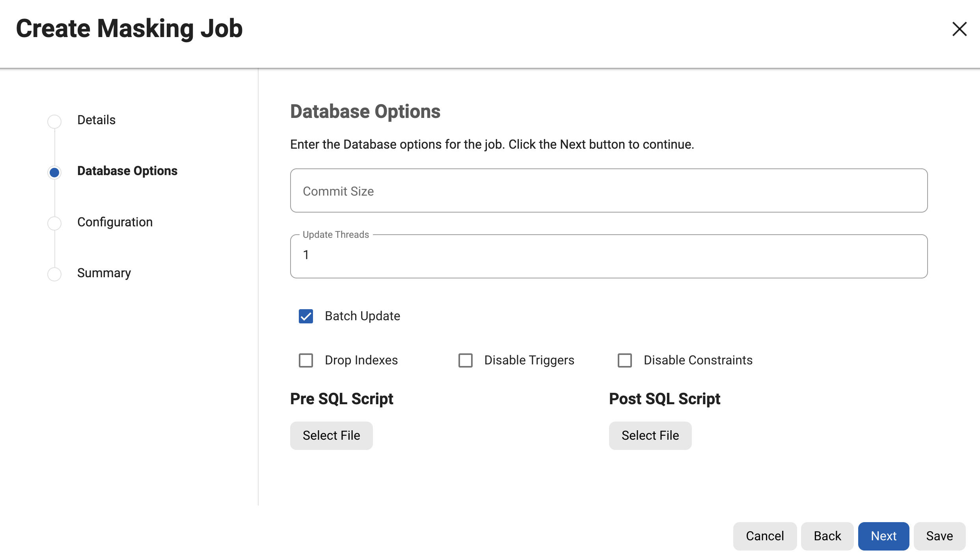Select the Database Options step label
This screenshot has width=980, height=560.
coord(127,171)
